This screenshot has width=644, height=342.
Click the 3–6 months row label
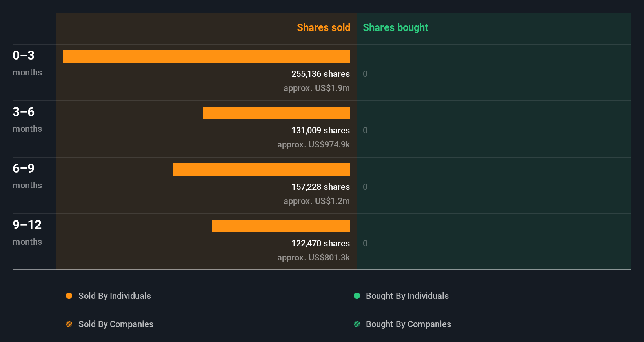click(x=27, y=120)
